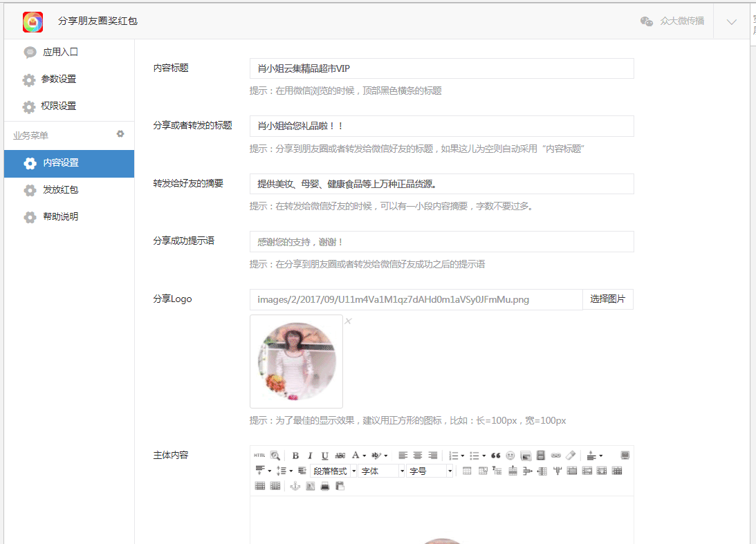The width and height of the screenshot is (756, 544).
Task: Click the share logo thumbnail preview
Action: [297, 362]
